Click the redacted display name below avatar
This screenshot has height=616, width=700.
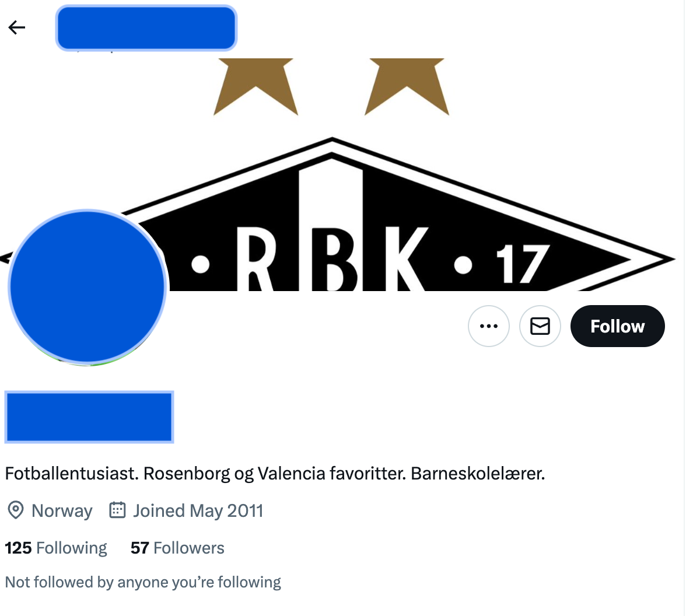89,416
